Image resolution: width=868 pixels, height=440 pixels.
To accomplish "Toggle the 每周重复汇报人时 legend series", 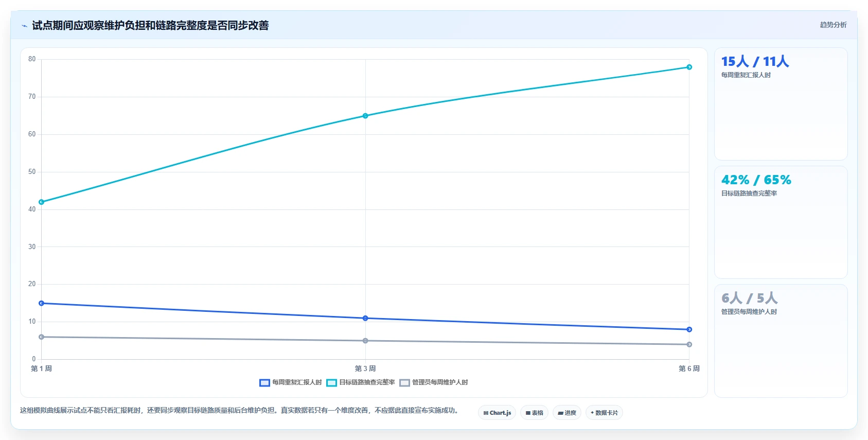I will click(x=291, y=382).
